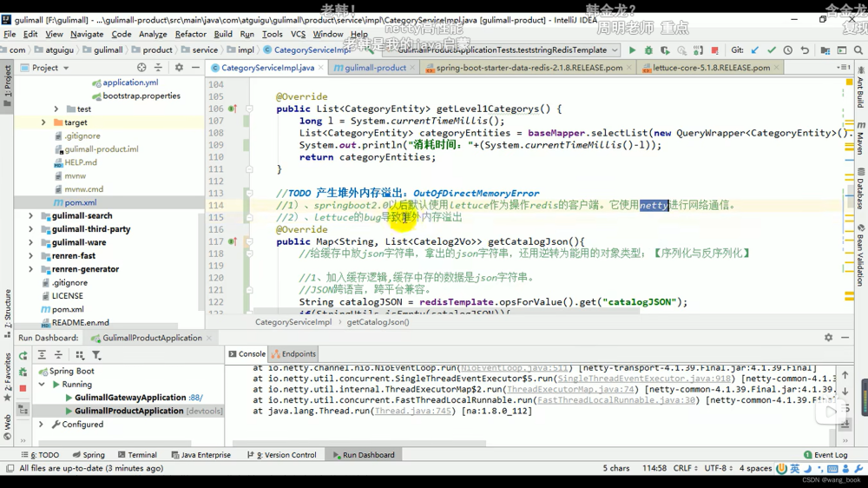The image size is (868, 488).
Task: Open Project panel settings gear
Action: 179,68
